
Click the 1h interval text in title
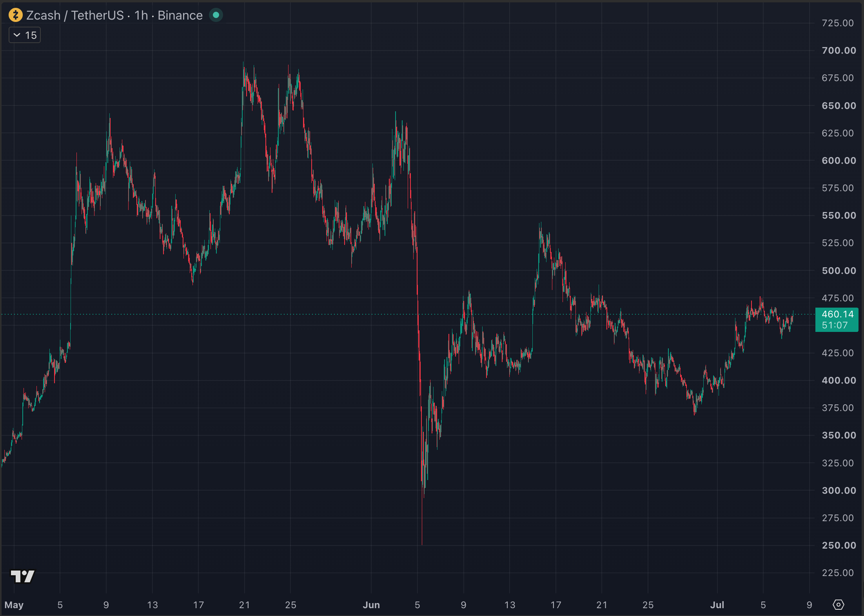click(141, 15)
